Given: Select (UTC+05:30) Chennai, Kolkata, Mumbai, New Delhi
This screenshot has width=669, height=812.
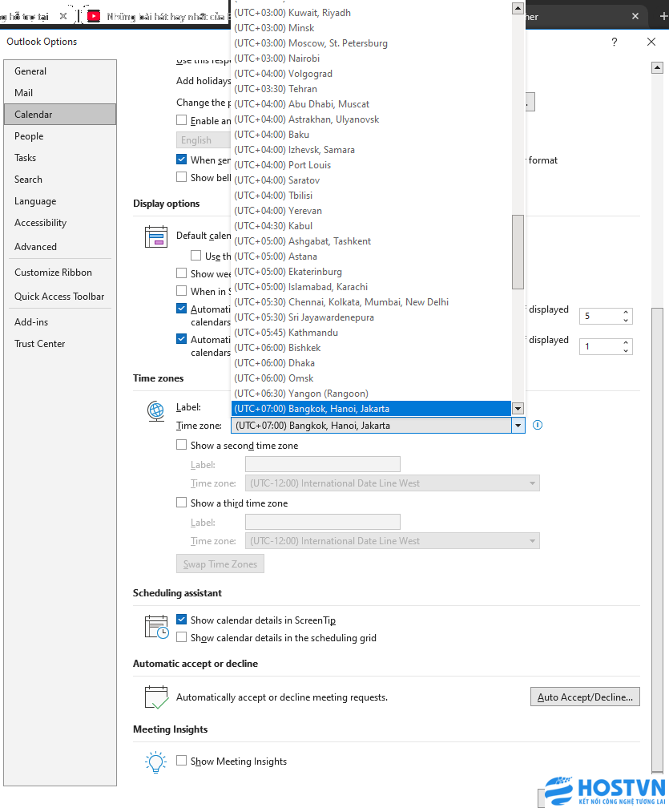Looking at the screenshot, I should coord(371,302).
